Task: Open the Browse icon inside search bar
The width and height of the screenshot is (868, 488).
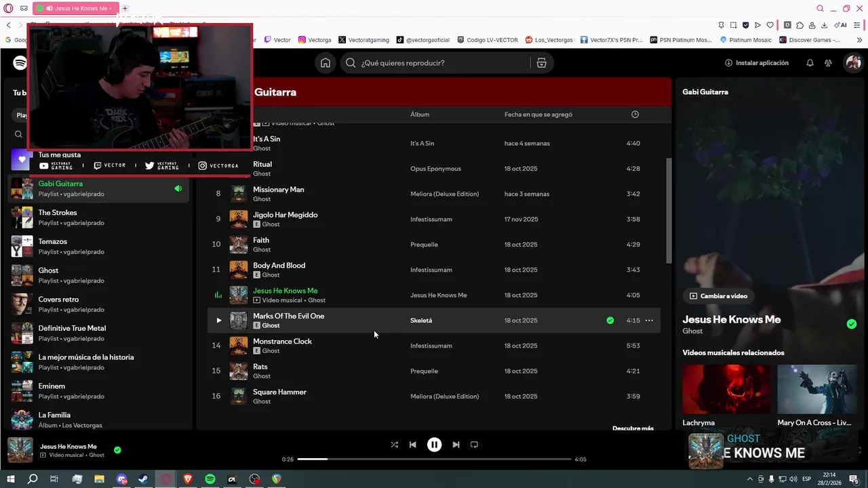Action: pos(541,63)
